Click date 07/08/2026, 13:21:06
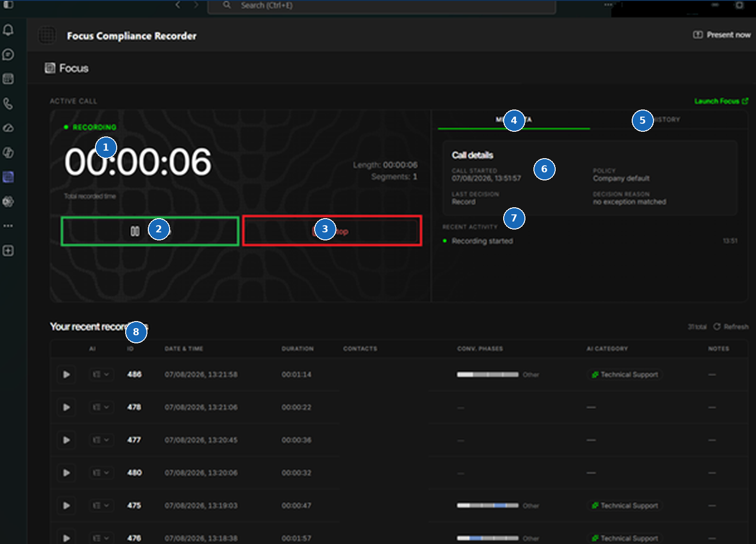Screen dimensions: 756x544 (x=201, y=407)
